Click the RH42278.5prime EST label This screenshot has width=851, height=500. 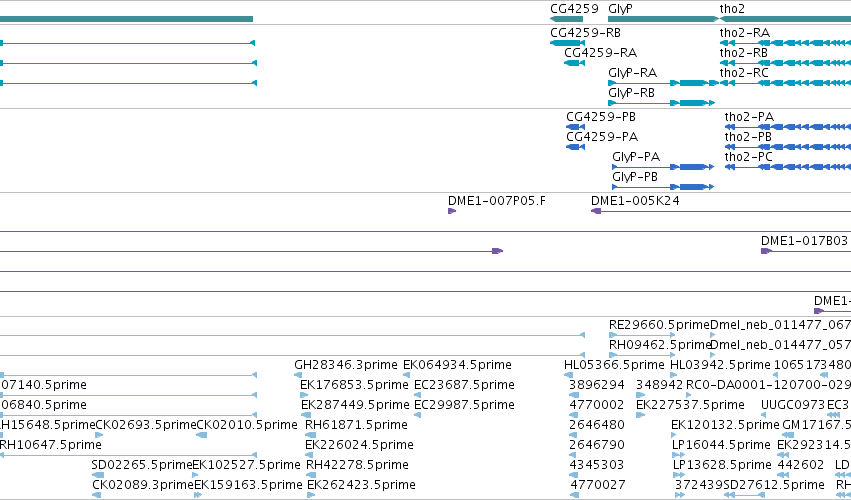[x=357, y=465]
